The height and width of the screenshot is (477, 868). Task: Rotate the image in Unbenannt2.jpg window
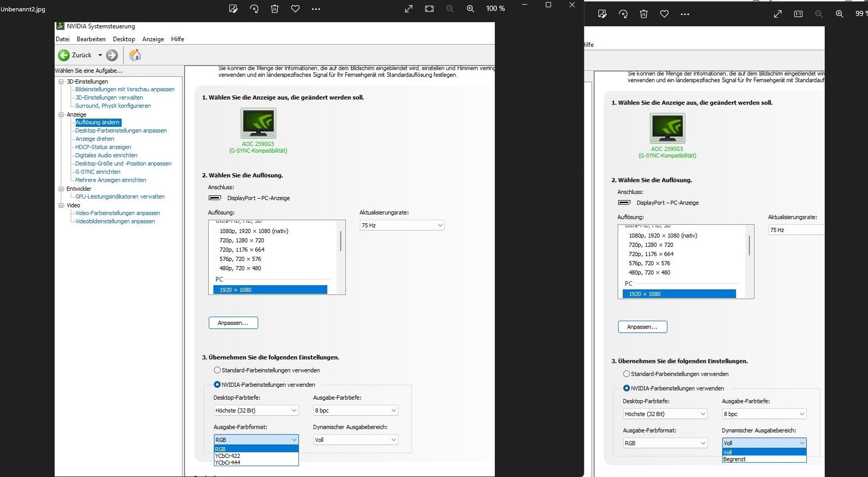254,9
